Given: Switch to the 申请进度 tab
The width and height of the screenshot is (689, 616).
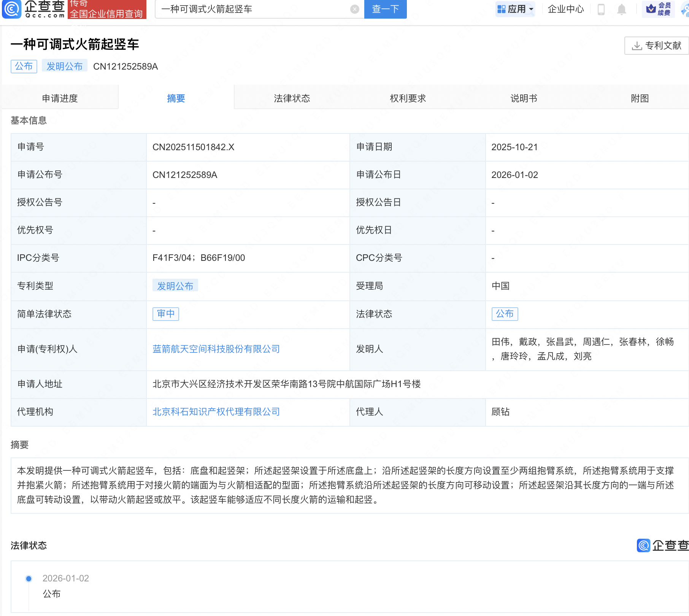Looking at the screenshot, I should click(60, 98).
